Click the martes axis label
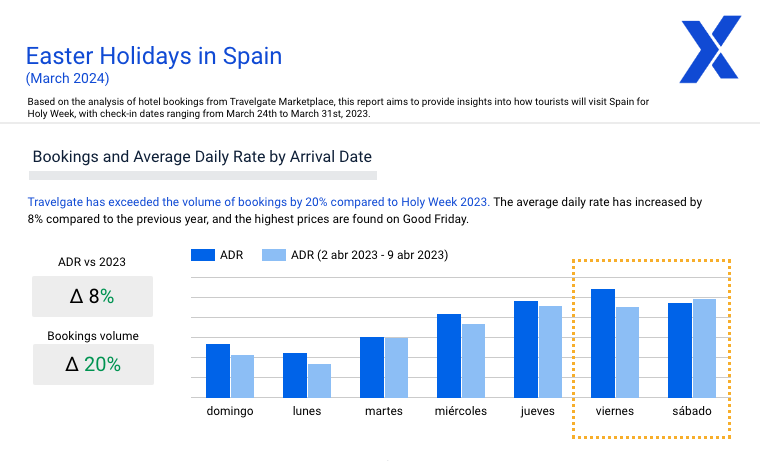This screenshot has width=760, height=461. 384,411
